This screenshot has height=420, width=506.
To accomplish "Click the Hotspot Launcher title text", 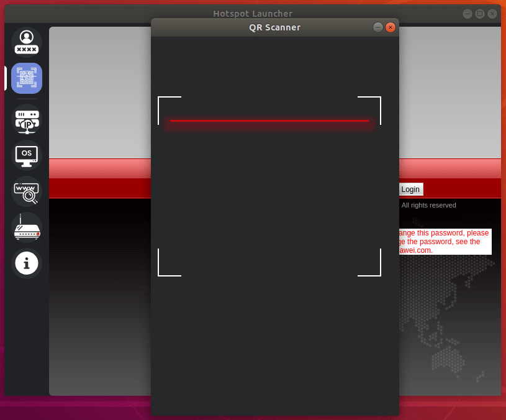I will click(x=253, y=14).
